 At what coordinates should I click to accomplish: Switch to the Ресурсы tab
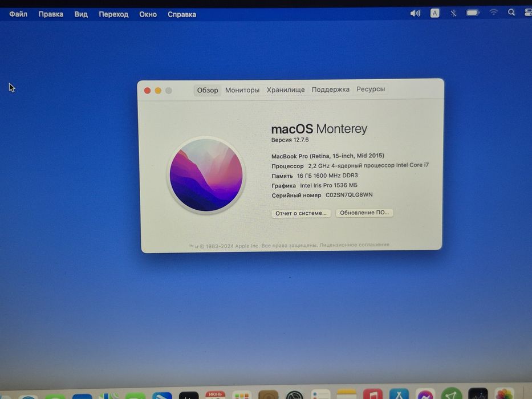coord(371,89)
